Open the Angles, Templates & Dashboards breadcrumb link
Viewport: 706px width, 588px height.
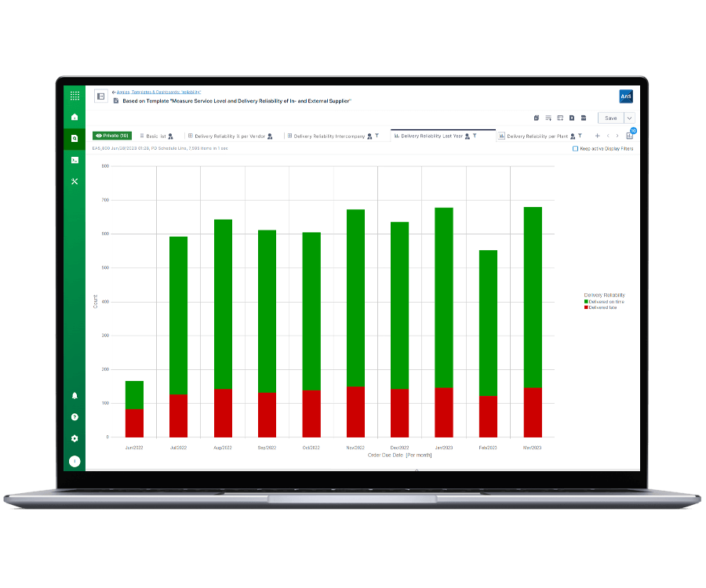pos(157,93)
